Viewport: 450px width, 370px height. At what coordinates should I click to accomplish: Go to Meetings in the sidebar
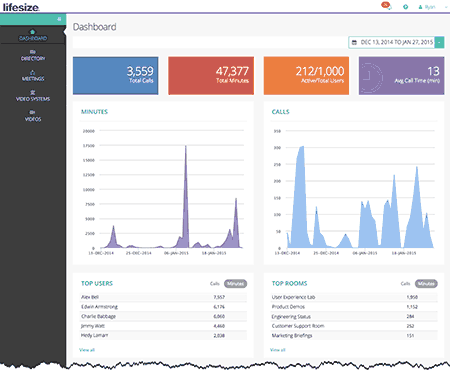(x=33, y=76)
